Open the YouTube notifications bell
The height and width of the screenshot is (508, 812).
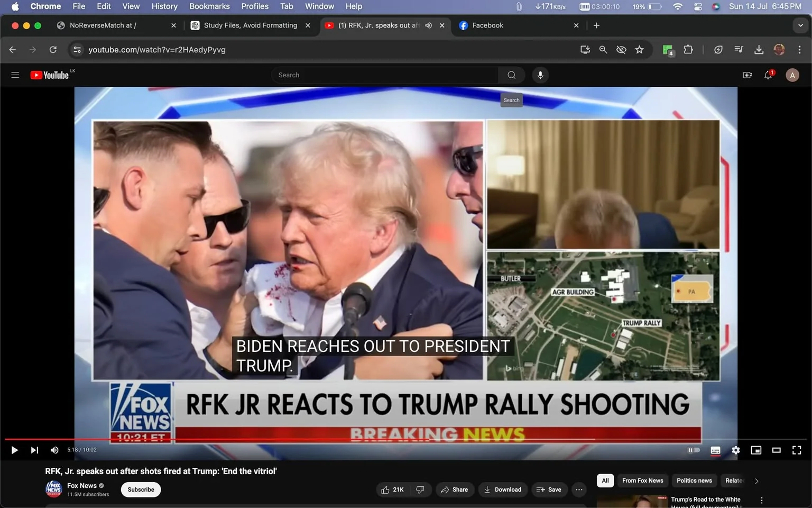click(769, 75)
